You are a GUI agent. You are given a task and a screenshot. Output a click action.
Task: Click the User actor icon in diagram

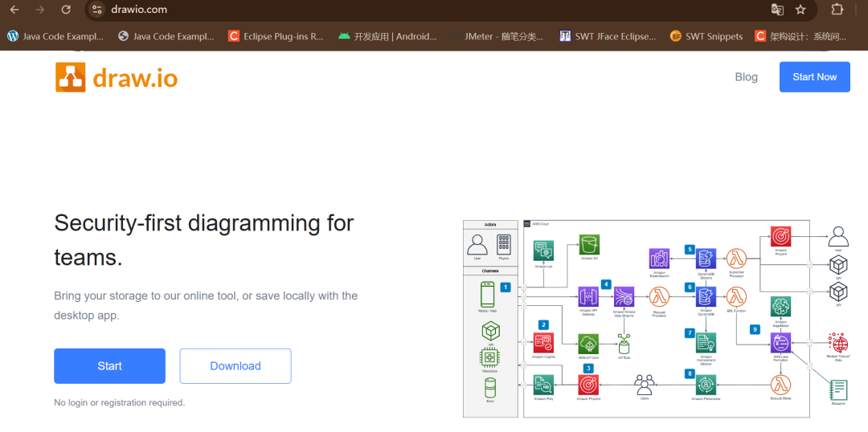(x=477, y=244)
